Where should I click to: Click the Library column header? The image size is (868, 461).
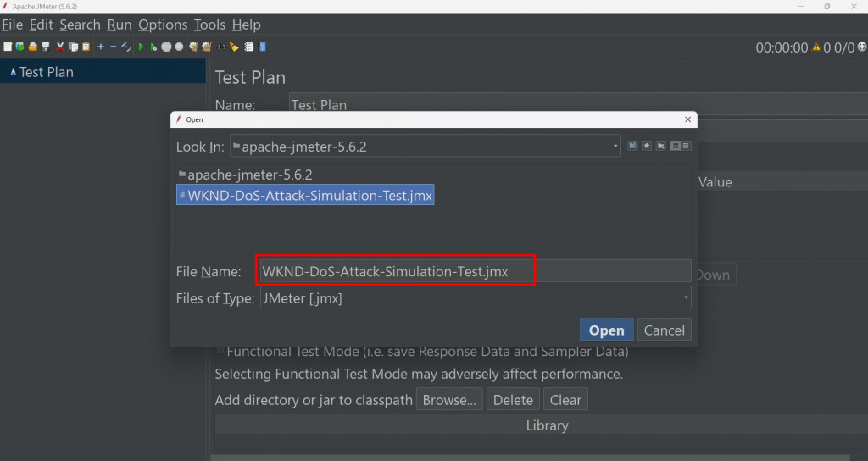click(x=547, y=425)
